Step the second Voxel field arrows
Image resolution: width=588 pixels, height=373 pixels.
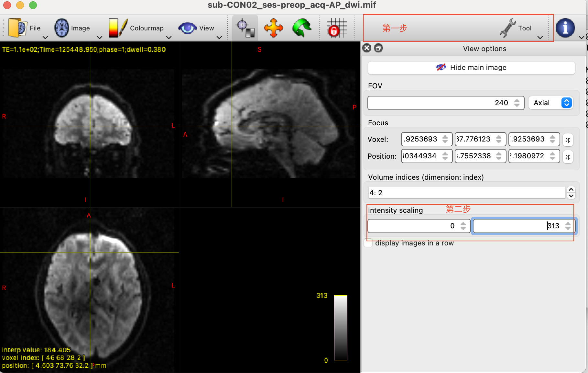(x=499, y=139)
